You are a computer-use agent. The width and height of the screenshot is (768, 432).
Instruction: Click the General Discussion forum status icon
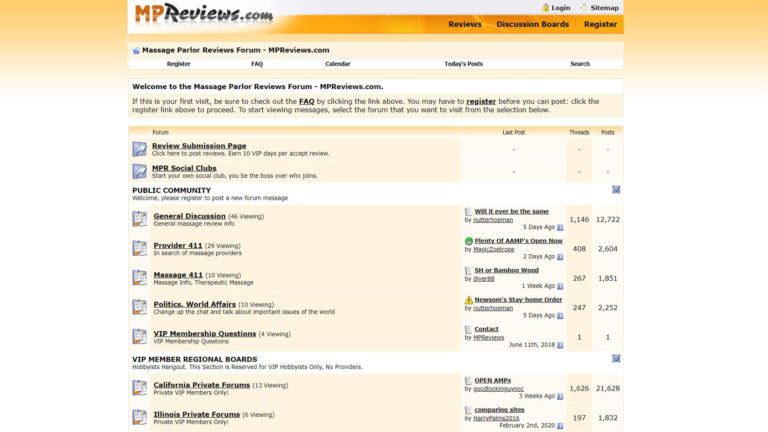[x=139, y=219]
